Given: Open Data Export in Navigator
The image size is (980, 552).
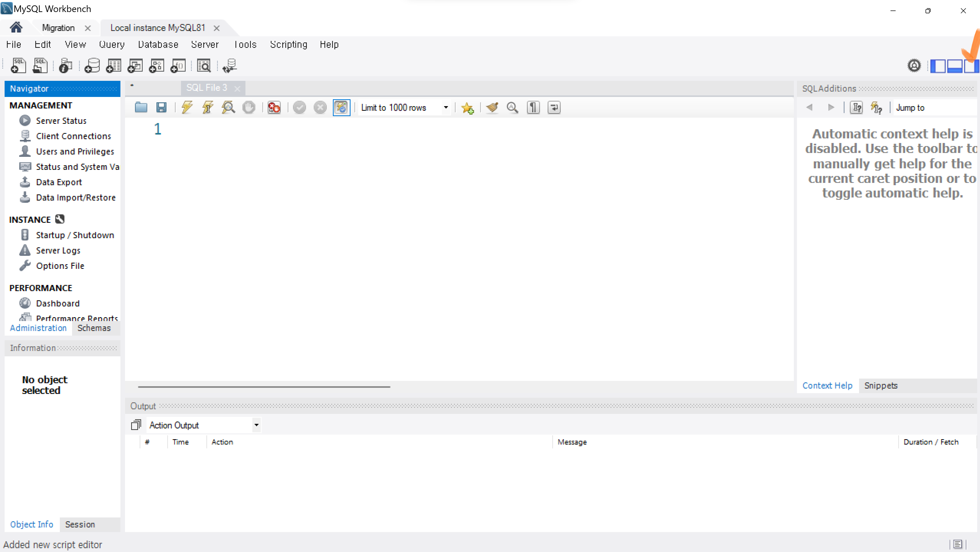Looking at the screenshot, I should click(x=59, y=182).
